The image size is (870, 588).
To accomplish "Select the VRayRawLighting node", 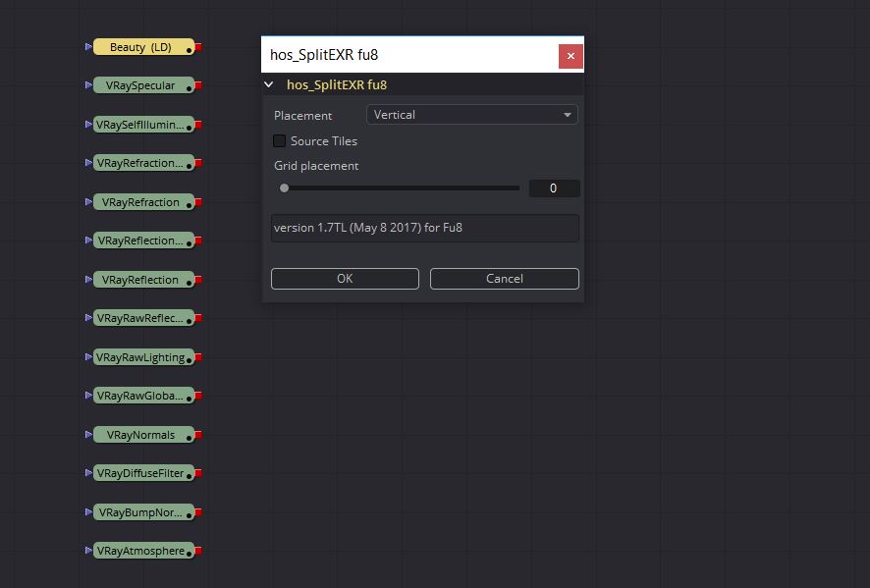I will [143, 357].
